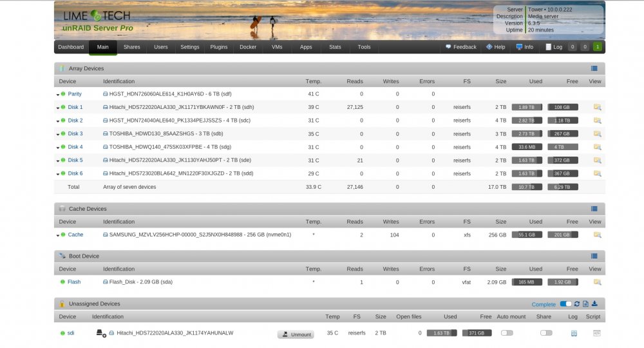644x348 pixels.
Task: Expand the Disk 5 dropdown arrow
Action: coord(58,161)
